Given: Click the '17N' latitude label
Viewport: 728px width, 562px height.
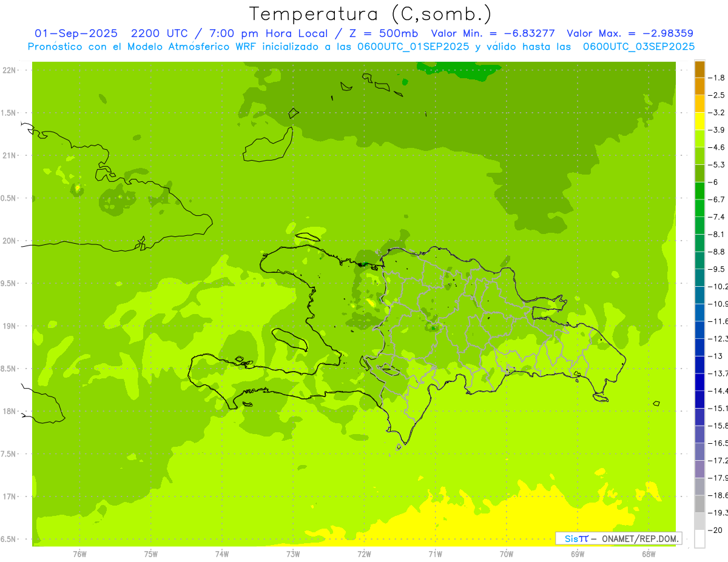Looking at the screenshot, I should click(x=9, y=497).
